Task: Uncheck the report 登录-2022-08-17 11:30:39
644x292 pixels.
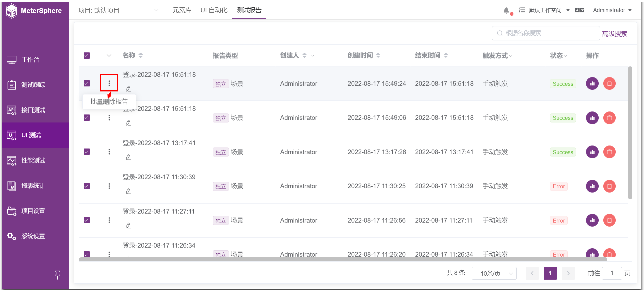Action: coord(87,186)
